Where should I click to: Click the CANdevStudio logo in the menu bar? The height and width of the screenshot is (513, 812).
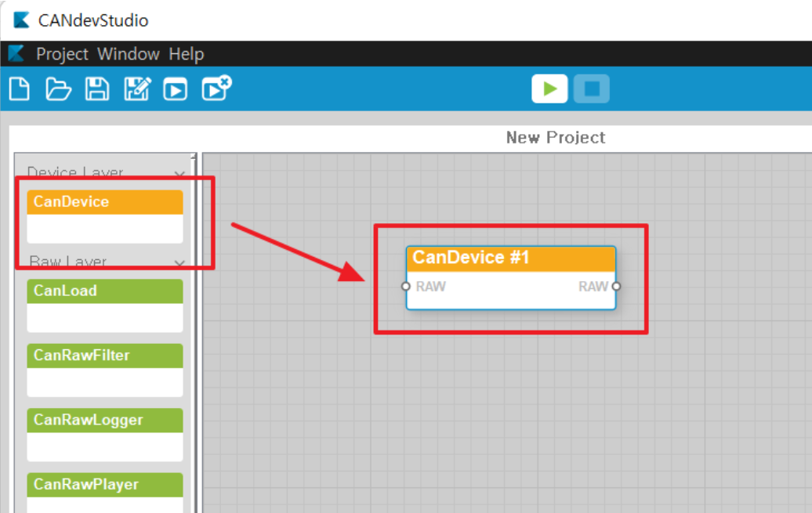tap(16, 54)
